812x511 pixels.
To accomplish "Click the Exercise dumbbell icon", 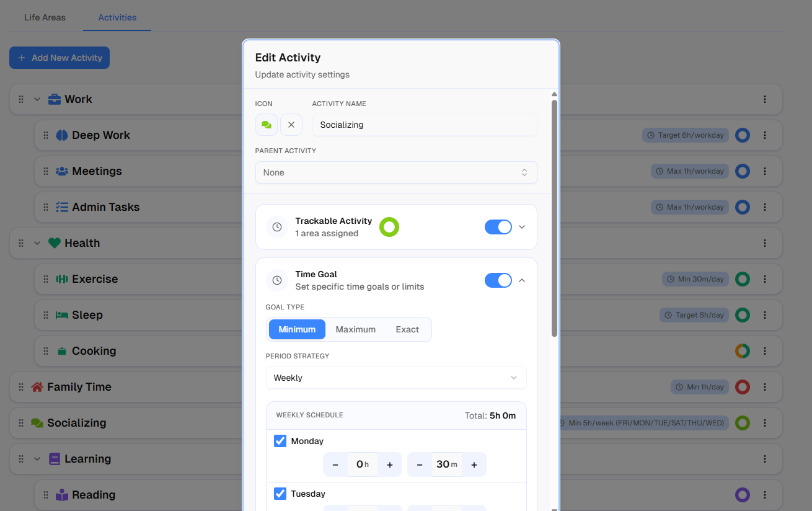I will click(x=62, y=279).
